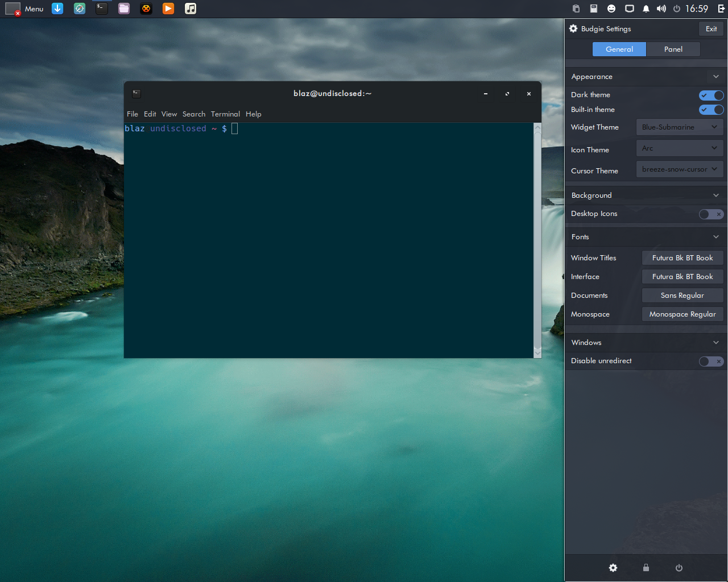The image size is (728, 582).
Task: Open the Budgie Menu button
Action: tap(24, 9)
